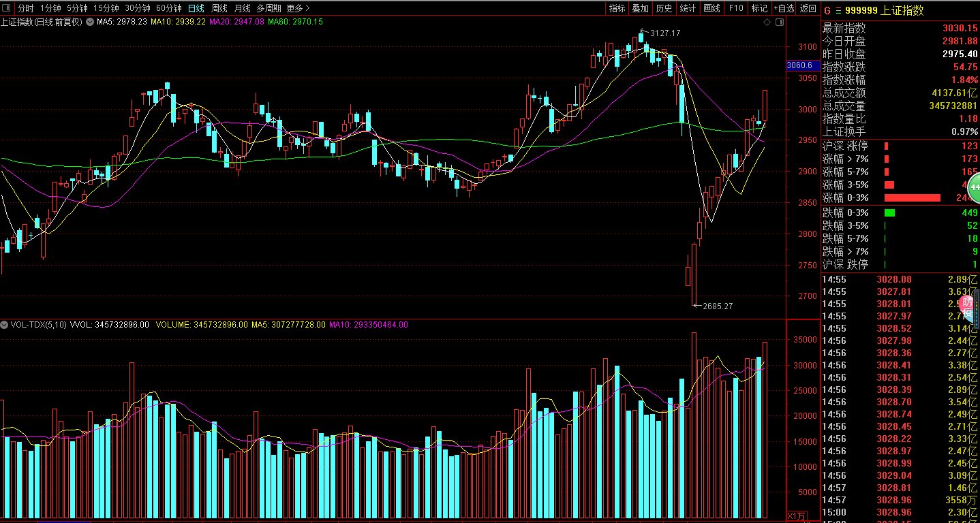
Task: Click the 沪深 跌停 1 row
Action: pyautogui.click(x=900, y=264)
